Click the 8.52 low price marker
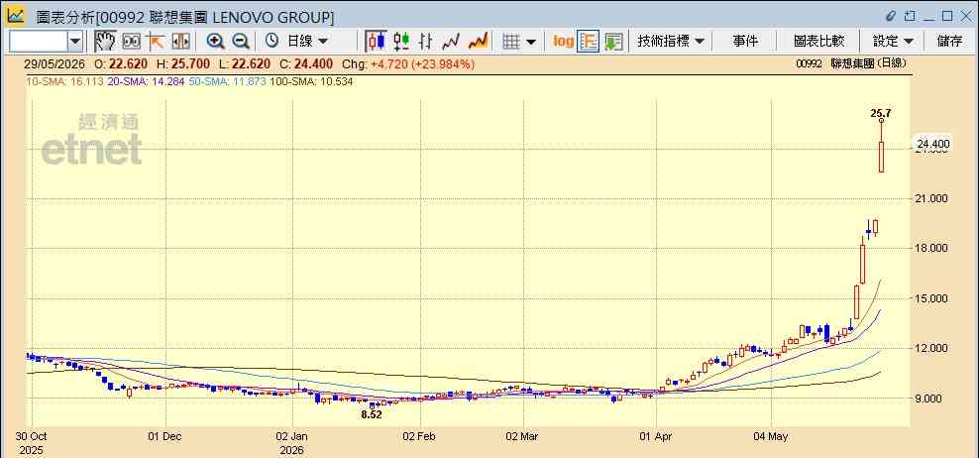980x458 pixels. [372, 414]
